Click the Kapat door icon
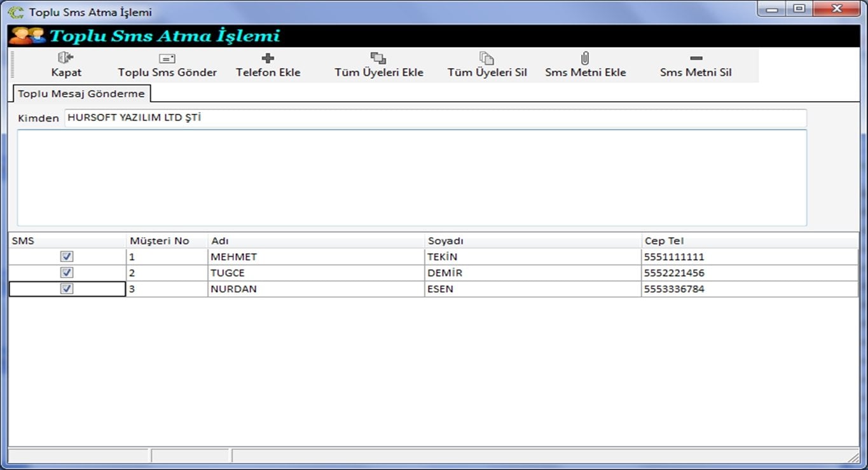 tap(66, 58)
